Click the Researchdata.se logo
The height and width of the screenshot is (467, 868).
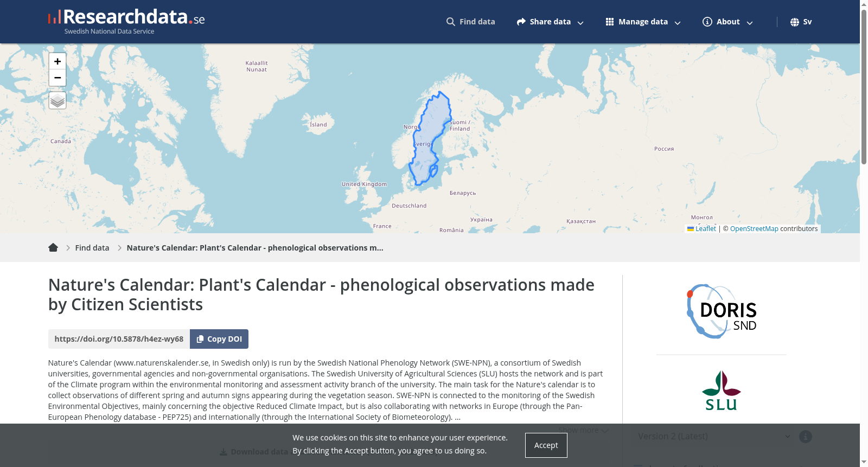[126, 22]
